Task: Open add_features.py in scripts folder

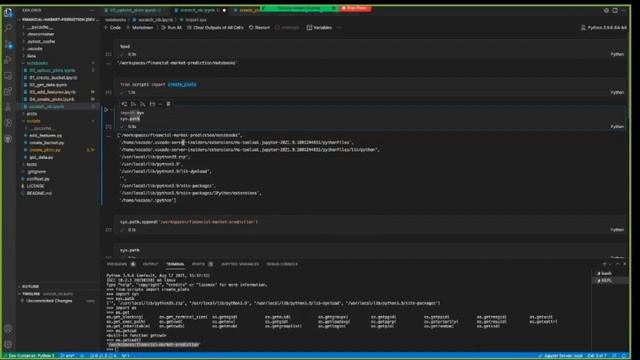Action: (x=46, y=136)
